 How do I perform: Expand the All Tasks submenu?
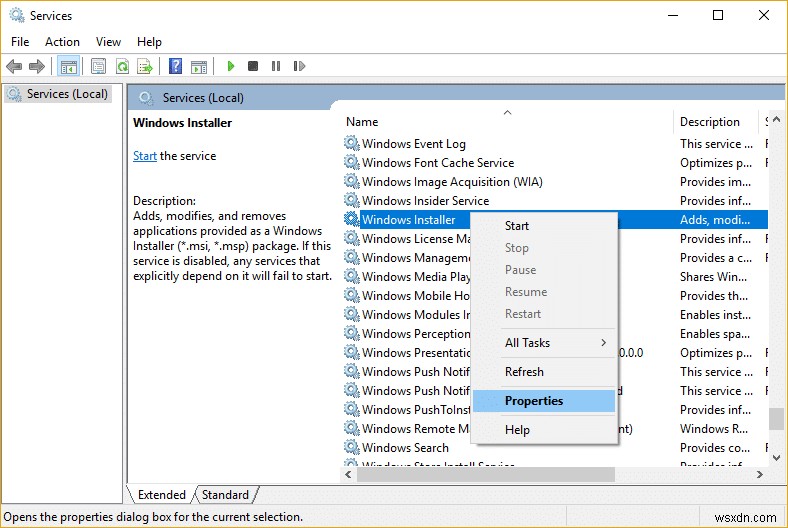(544, 343)
